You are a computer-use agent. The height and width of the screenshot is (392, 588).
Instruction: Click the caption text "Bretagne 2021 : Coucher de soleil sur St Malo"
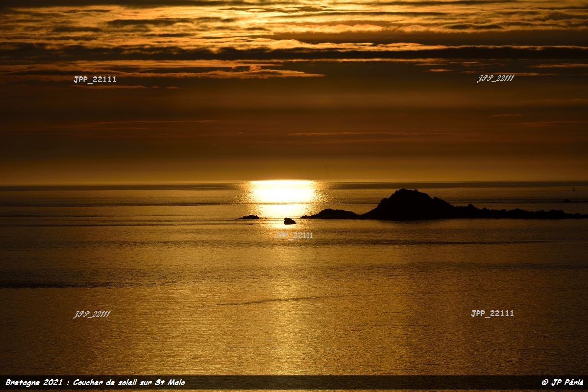pyautogui.click(x=95, y=382)
